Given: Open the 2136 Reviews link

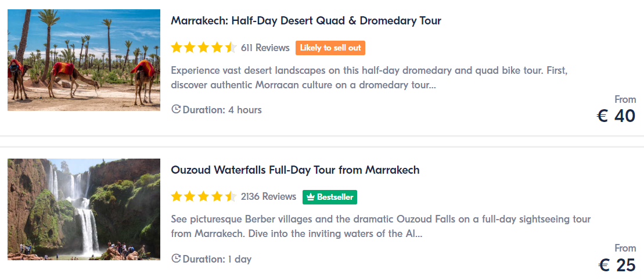Looking at the screenshot, I should click(x=269, y=196).
